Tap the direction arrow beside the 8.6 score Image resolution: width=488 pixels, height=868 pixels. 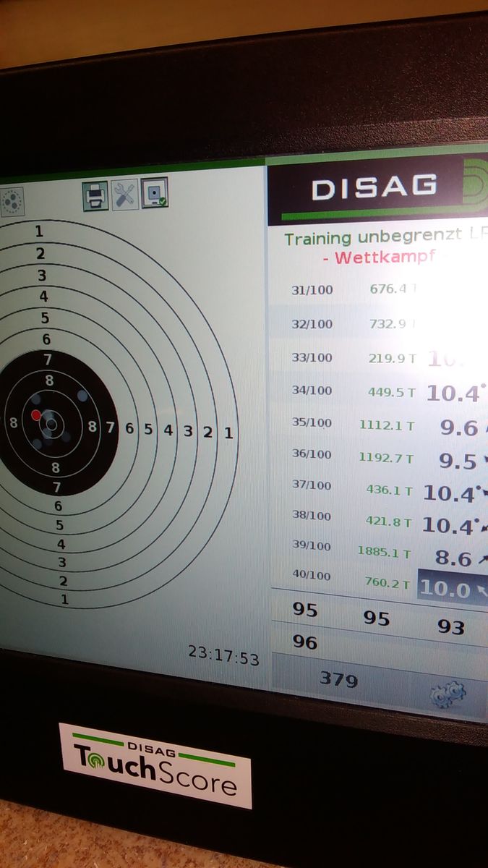481,558
